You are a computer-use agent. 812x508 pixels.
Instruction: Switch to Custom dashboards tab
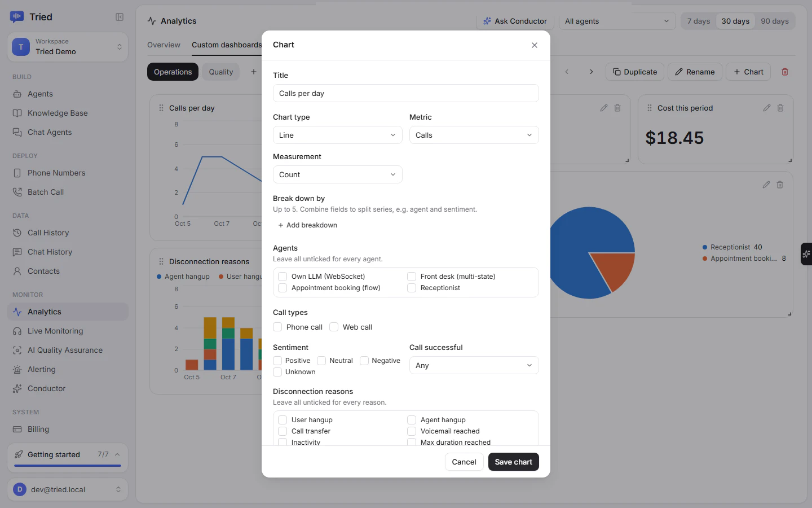(x=227, y=45)
